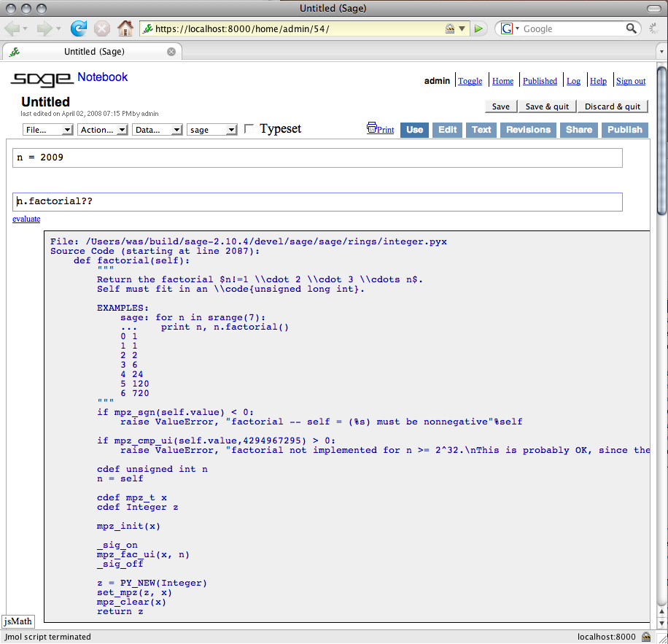Open the browser home page icon
This screenshot has height=644, width=668.
(x=125, y=28)
